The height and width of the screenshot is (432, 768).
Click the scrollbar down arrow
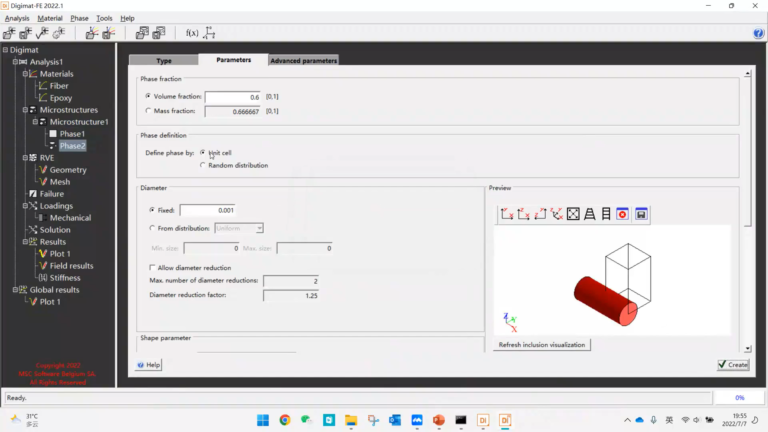tap(747, 349)
